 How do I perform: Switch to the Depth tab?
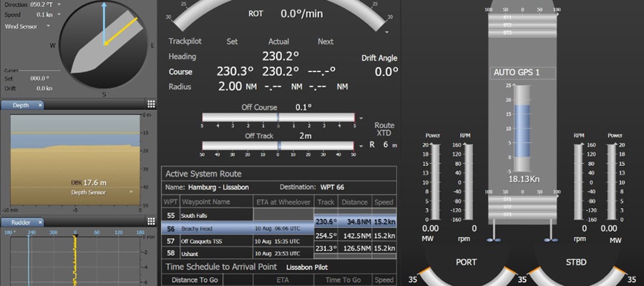point(21,105)
